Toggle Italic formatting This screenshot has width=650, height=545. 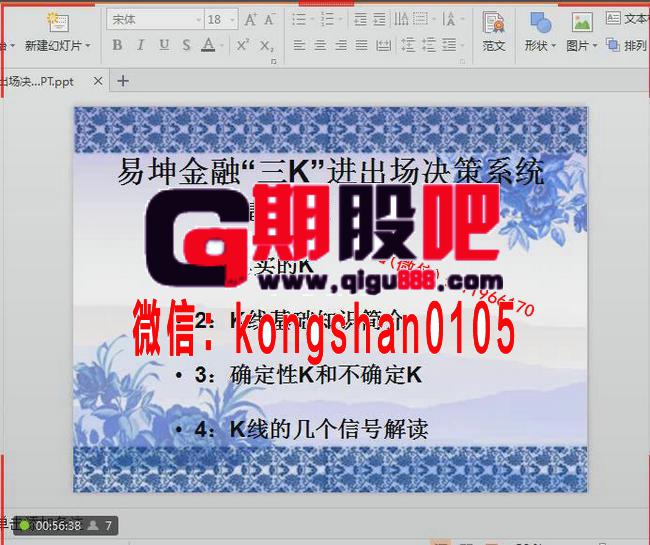tap(141, 45)
